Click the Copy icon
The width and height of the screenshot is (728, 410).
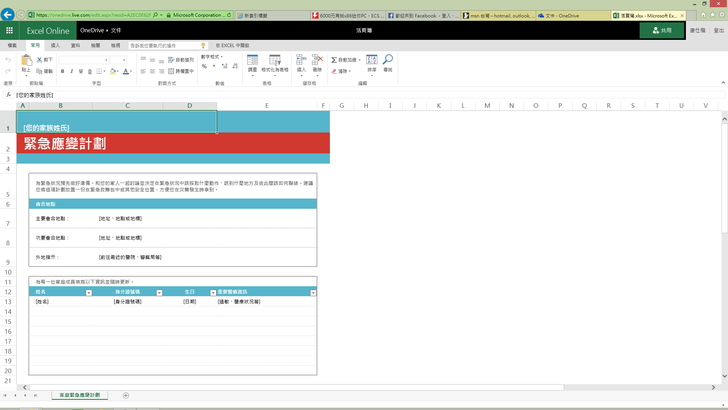click(39, 71)
